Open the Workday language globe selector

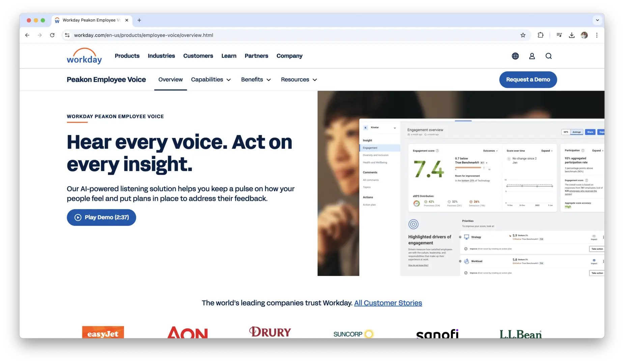pyautogui.click(x=515, y=56)
